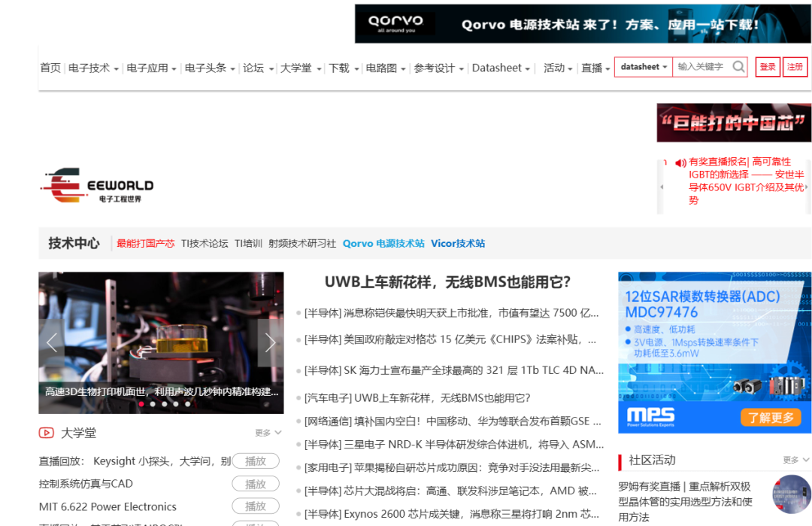Expand the 电子技术 menu

(x=94, y=68)
